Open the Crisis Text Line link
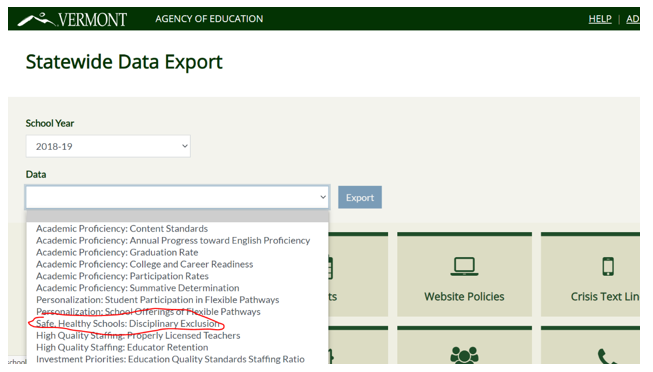The height and width of the screenshot is (372, 653). click(605, 297)
